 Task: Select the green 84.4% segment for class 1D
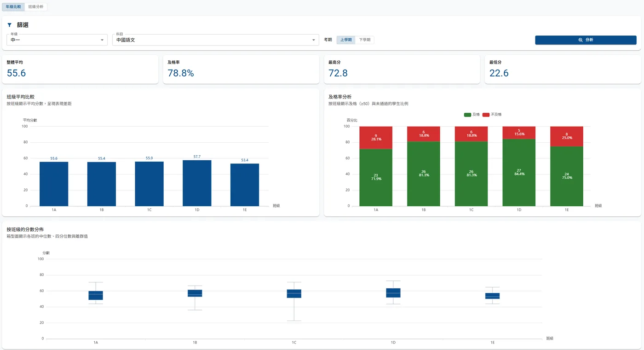click(519, 172)
